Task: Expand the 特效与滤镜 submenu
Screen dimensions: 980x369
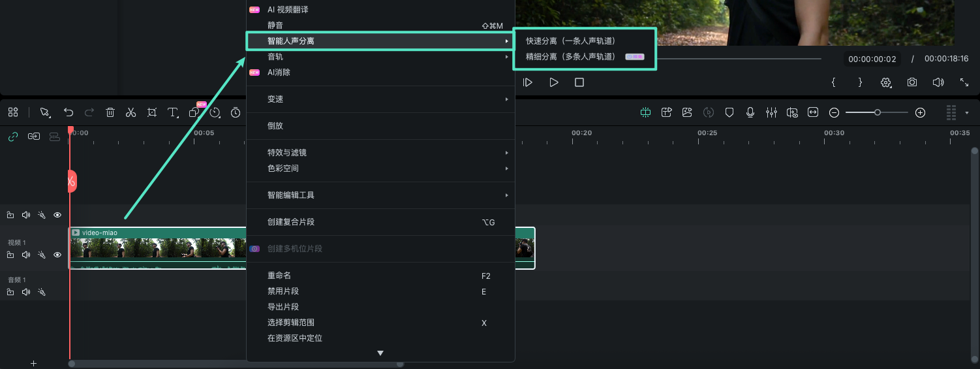Action: click(x=380, y=153)
